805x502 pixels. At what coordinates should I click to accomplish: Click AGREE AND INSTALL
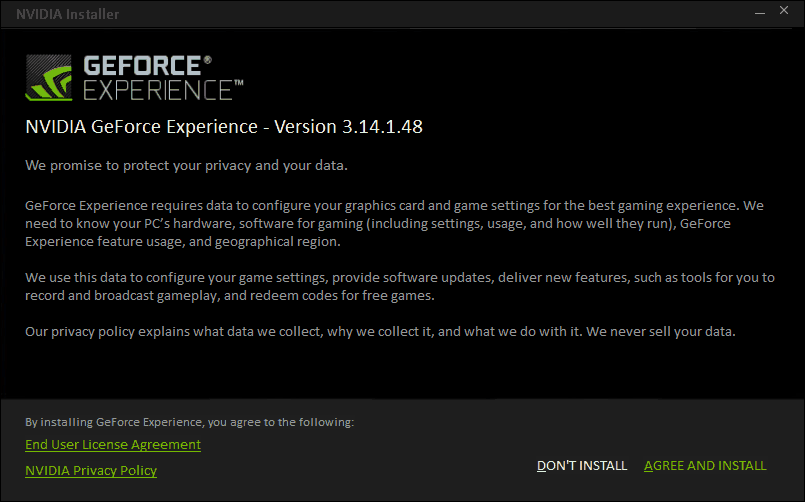coord(705,466)
